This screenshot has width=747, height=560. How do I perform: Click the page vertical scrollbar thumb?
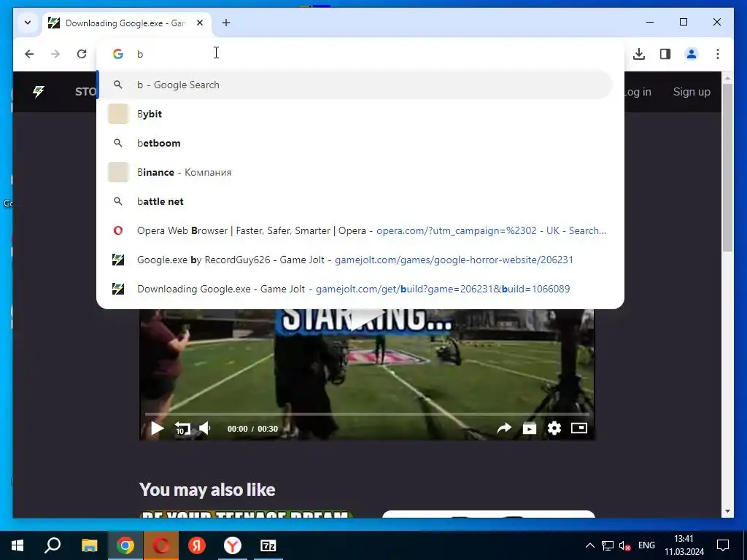[x=727, y=168]
